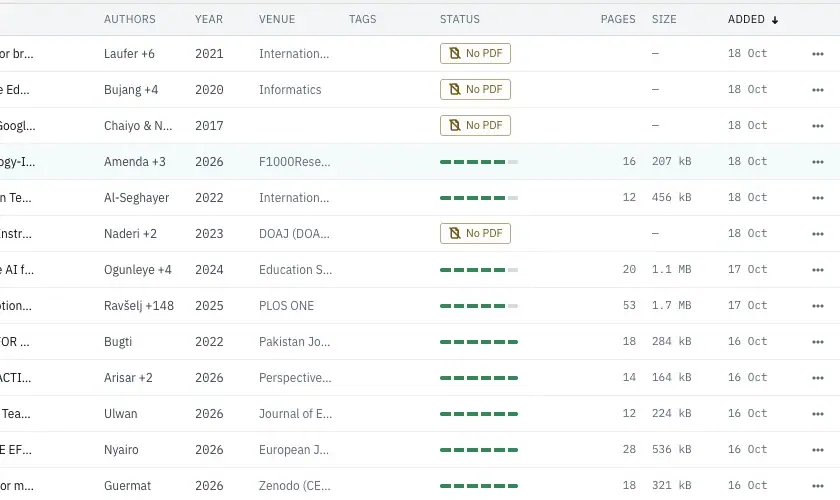
Task: Sort by the Status column header
Action: tap(460, 19)
